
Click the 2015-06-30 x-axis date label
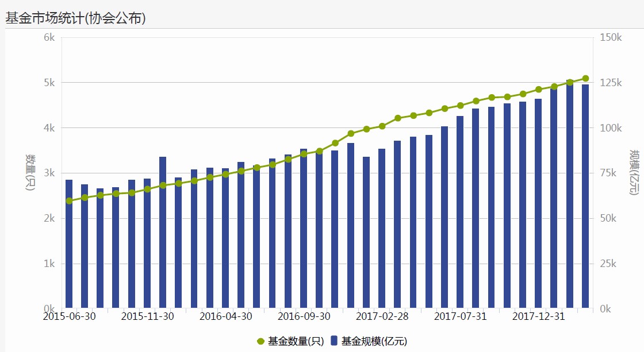click(69, 316)
